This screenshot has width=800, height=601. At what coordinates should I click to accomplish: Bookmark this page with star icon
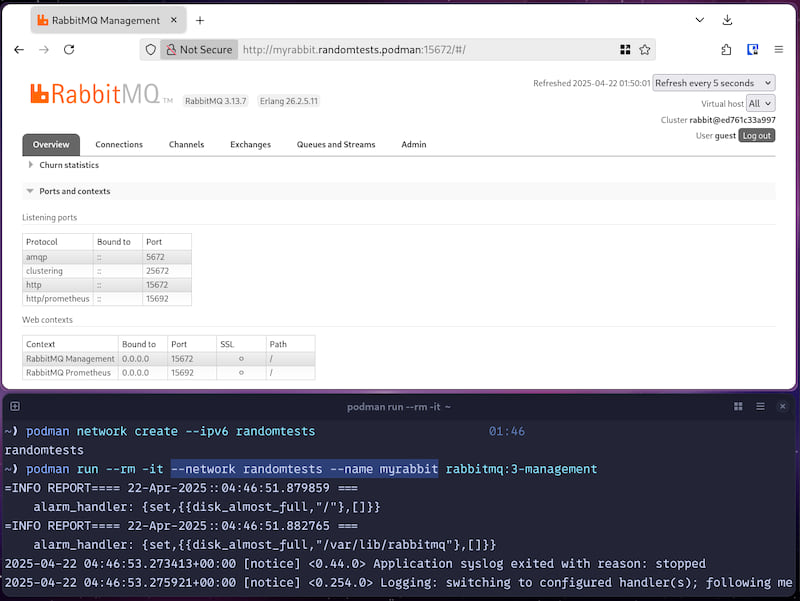pos(644,49)
